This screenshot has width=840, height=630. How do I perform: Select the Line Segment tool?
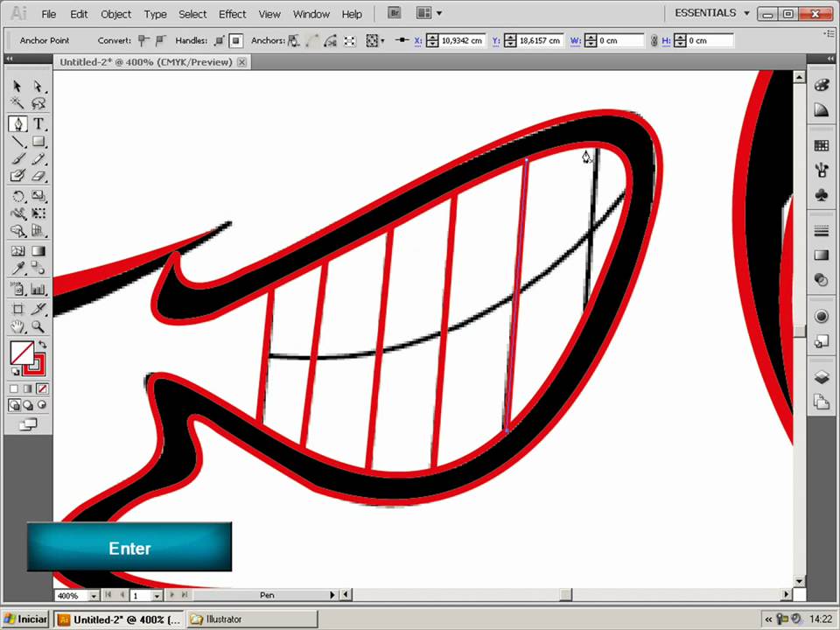click(17, 142)
